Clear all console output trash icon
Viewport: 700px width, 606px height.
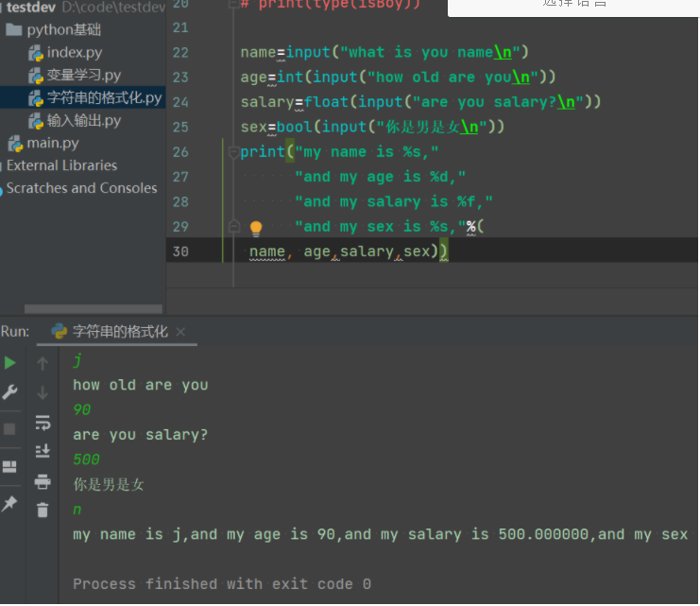pos(43,510)
